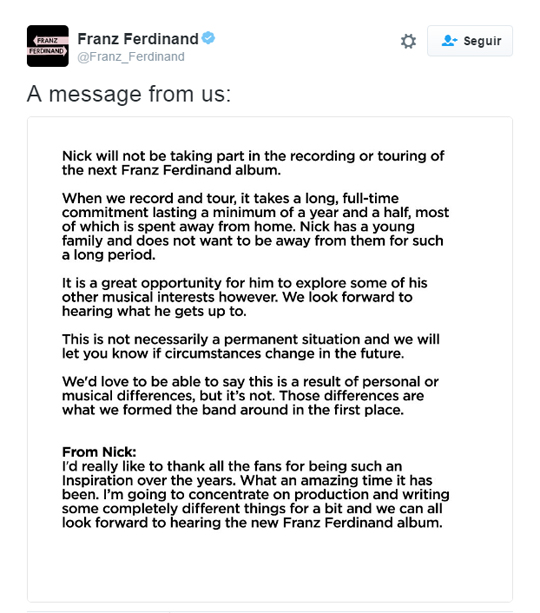This screenshot has width=540, height=613.
Task: Select the 'Nick will not be taking part' paragraph
Action: 253,163
